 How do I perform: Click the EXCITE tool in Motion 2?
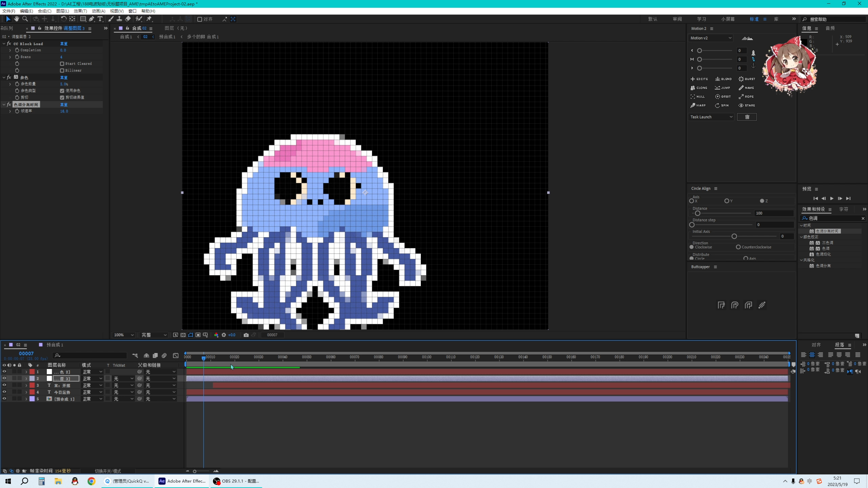tap(699, 79)
